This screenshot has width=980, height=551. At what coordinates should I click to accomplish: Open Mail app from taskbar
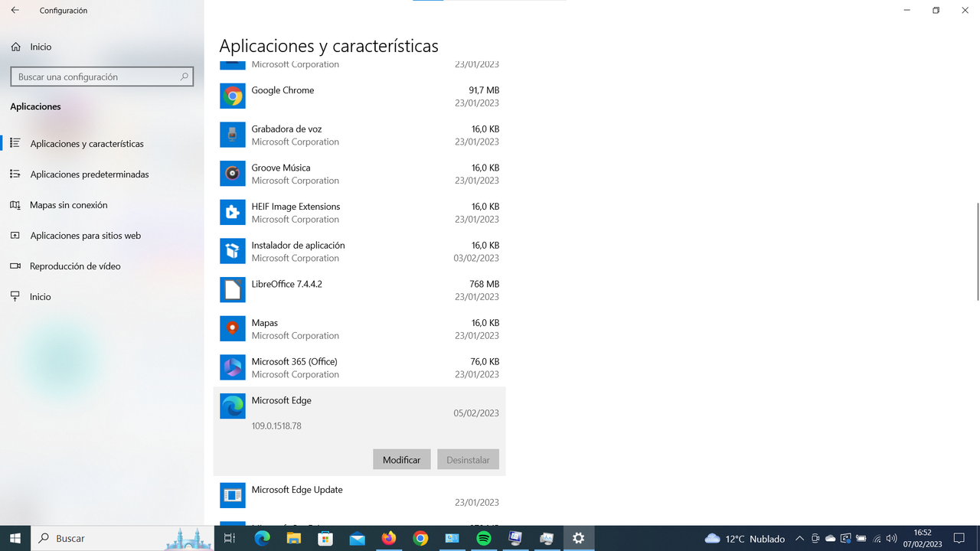click(x=357, y=538)
